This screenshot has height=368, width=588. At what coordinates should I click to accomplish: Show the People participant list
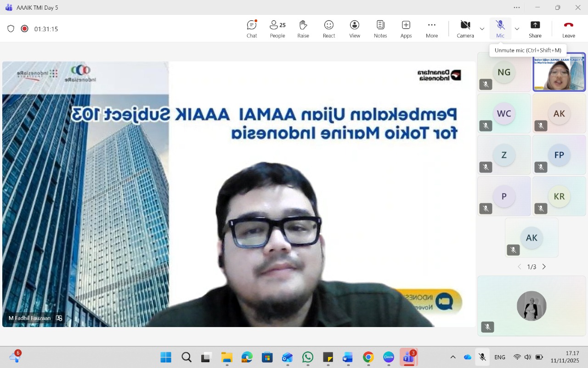pos(277,29)
